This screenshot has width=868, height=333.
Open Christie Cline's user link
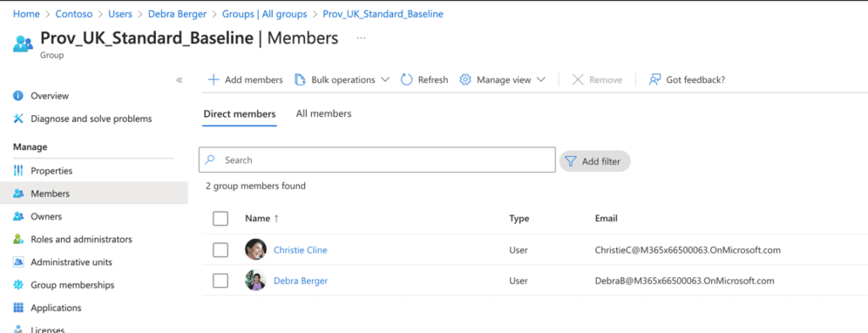point(301,250)
